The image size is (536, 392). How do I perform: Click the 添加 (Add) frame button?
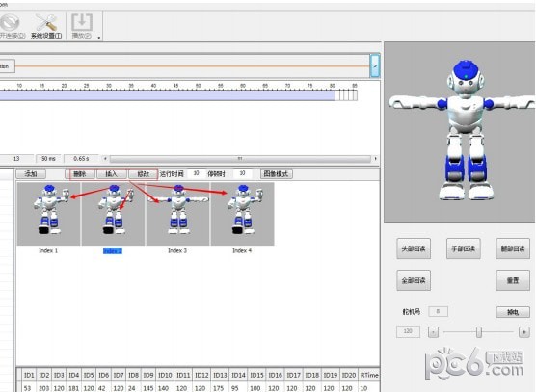click(x=31, y=173)
